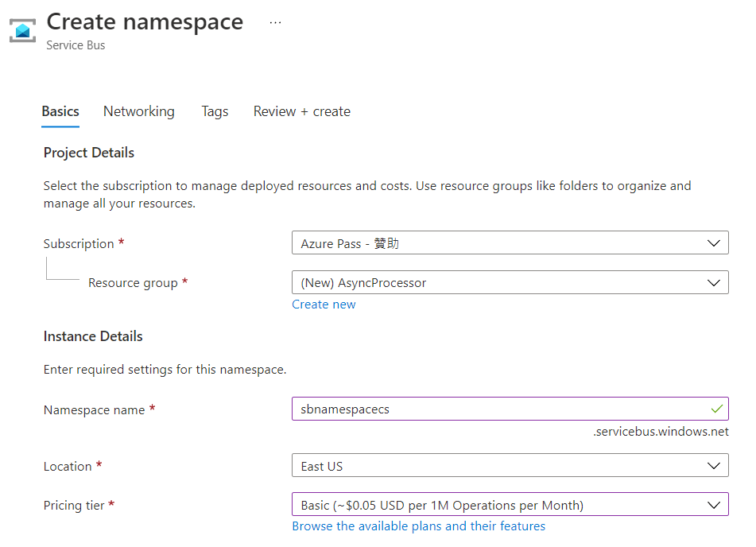Click the Namespace name field label

94,410
